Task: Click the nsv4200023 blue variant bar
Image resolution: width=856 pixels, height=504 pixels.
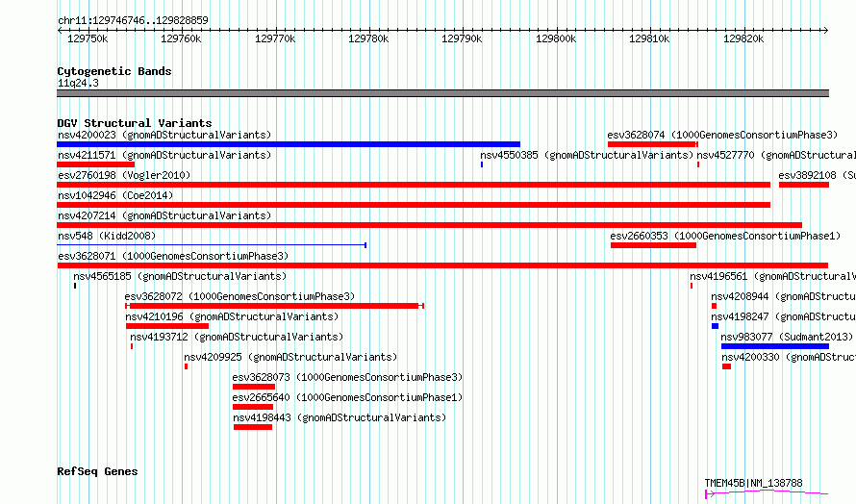Action: pos(289,144)
